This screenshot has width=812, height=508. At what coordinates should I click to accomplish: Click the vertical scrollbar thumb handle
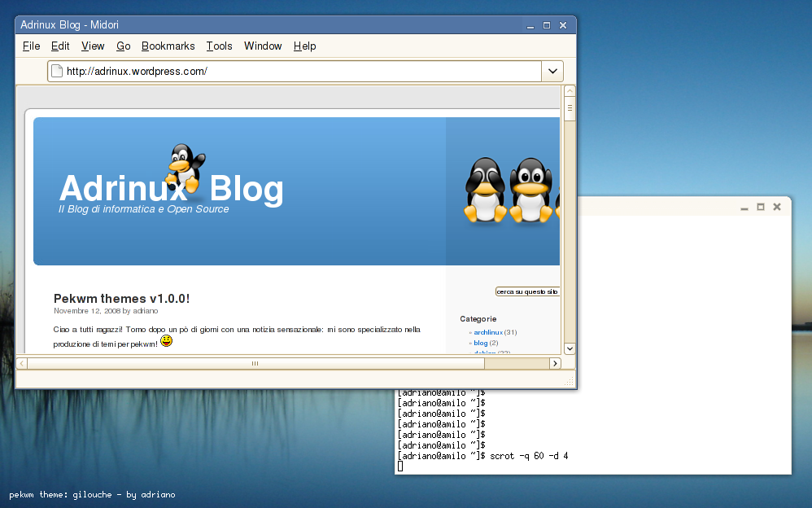[570, 108]
